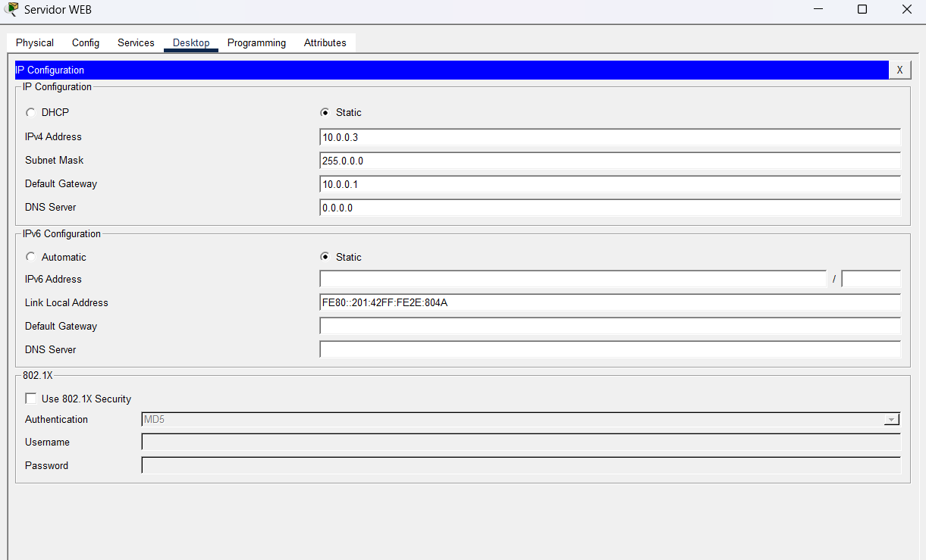Click the empty IPv6 Address field
The image size is (926, 560).
coord(573,279)
